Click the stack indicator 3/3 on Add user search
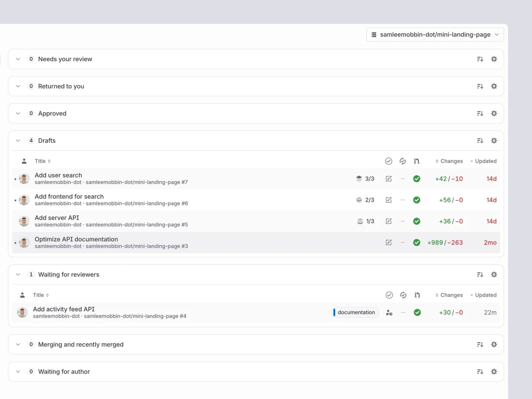Screen dimensions: 532x399 pyautogui.click(x=365, y=179)
